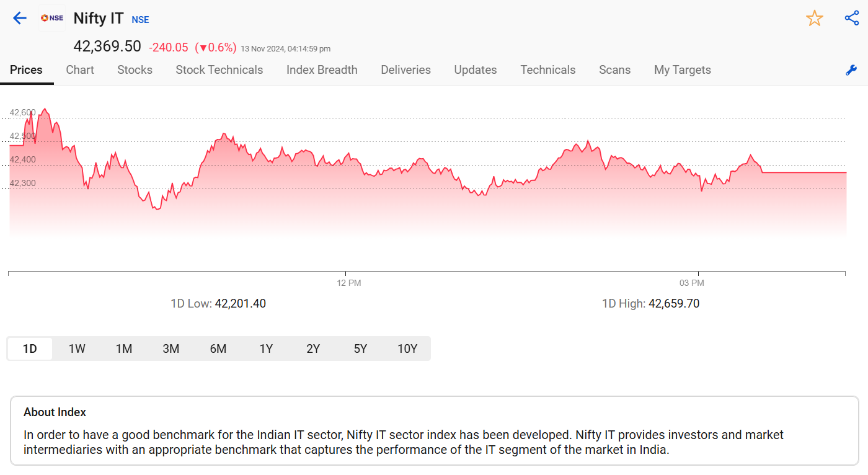868x475 pixels.
Task: Open the Technicals tab
Action: click(548, 70)
